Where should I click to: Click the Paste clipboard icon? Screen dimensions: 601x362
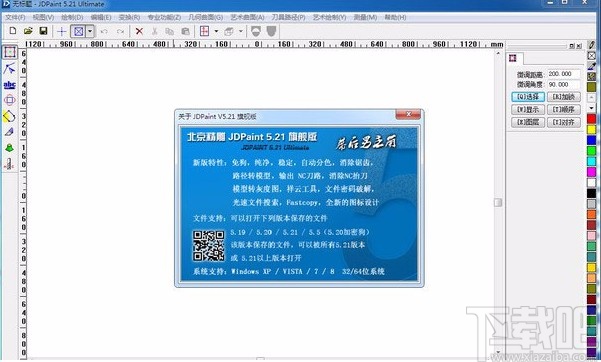(186, 31)
